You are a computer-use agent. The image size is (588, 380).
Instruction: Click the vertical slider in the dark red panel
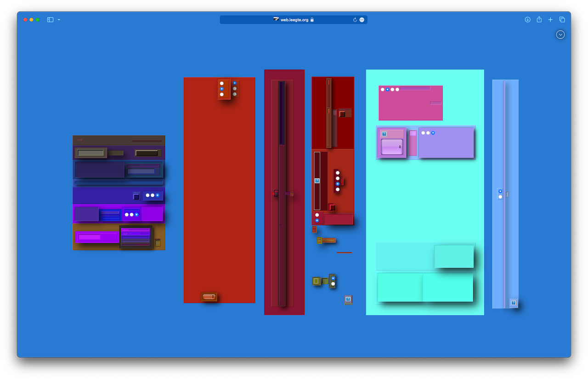click(329, 113)
